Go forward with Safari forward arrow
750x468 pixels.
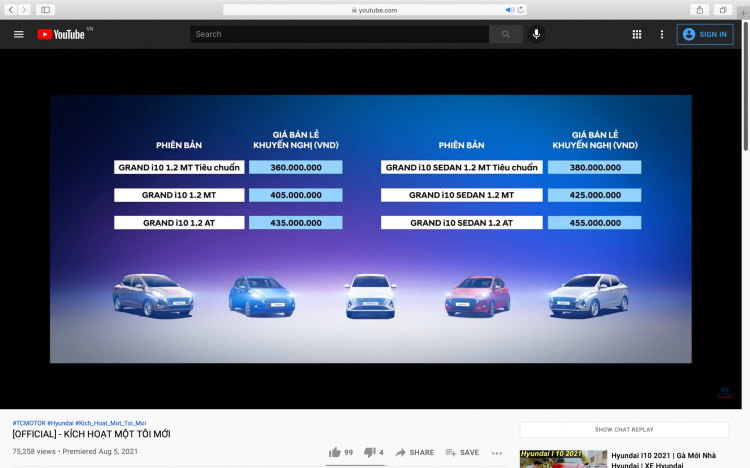click(x=24, y=10)
